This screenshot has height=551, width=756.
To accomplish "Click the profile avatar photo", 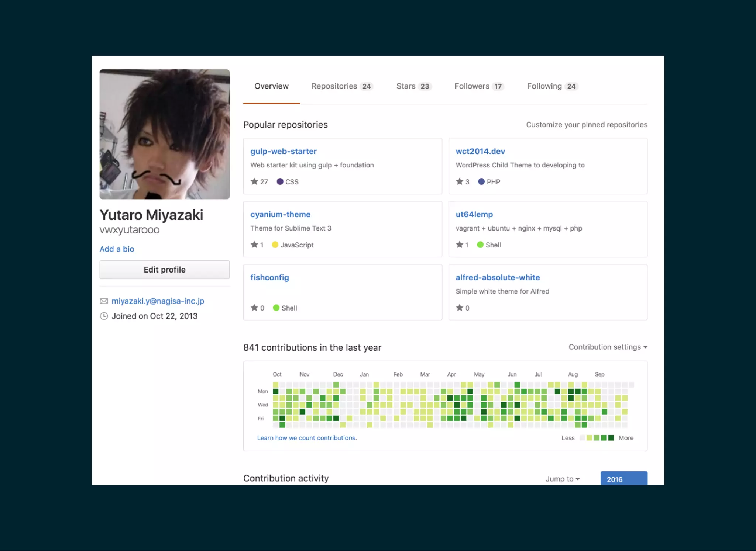I will (165, 134).
